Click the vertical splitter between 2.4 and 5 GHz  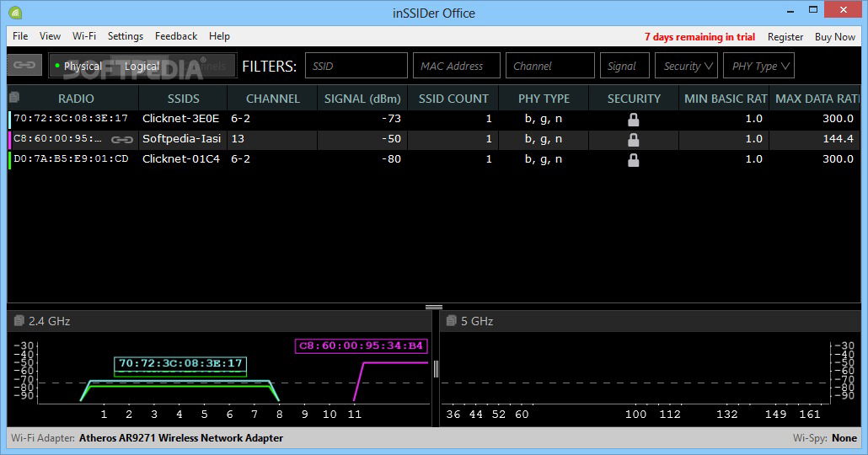(x=436, y=369)
